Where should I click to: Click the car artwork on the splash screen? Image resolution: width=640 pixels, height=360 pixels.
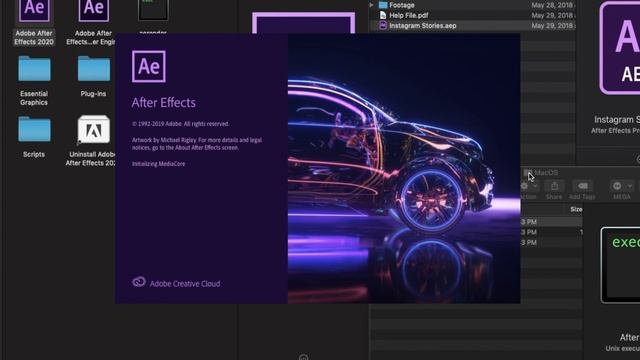(404, 169)
